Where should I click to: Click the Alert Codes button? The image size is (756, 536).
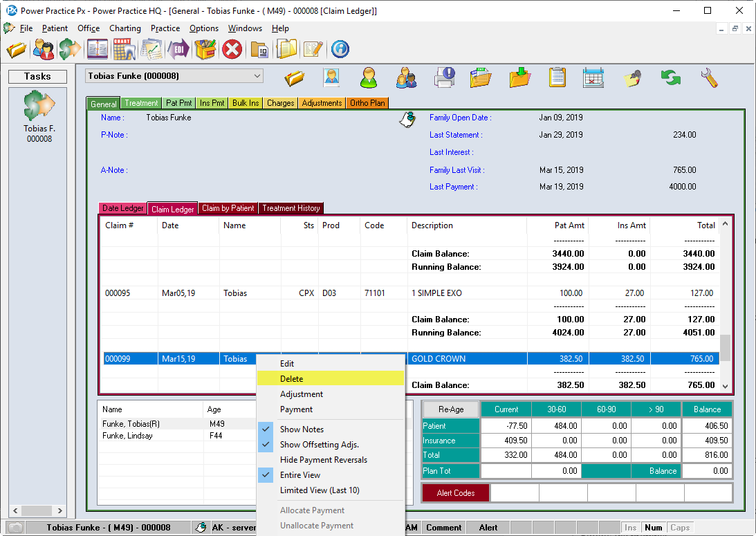456,493
